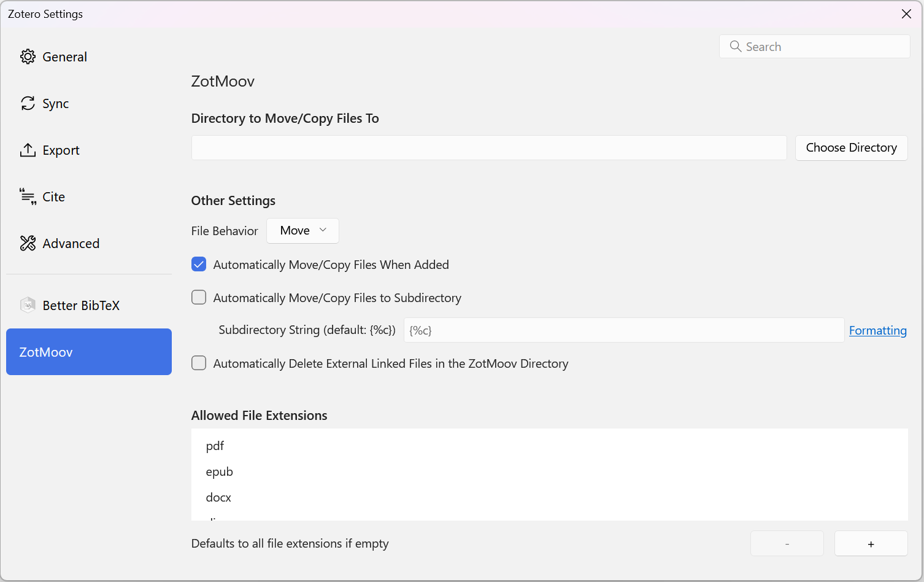The height and width of the screenshot is (582, 924).
Task: Select the epub extension row
Action: [x=550, y=471]
